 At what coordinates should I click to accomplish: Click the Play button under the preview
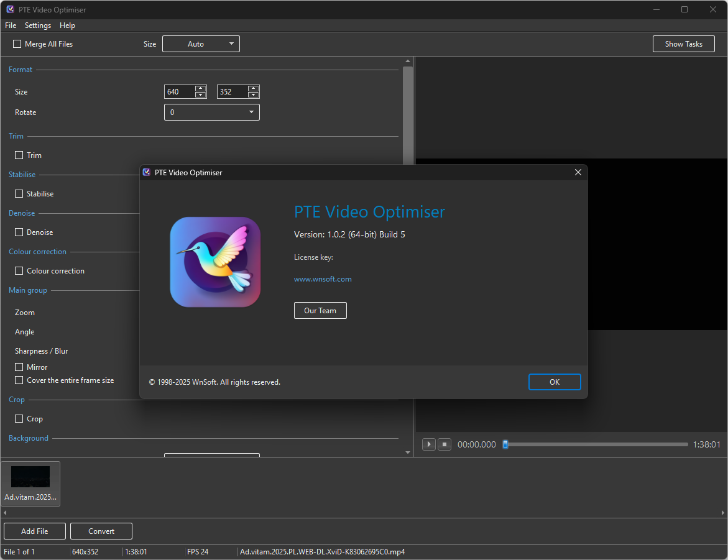428,444
